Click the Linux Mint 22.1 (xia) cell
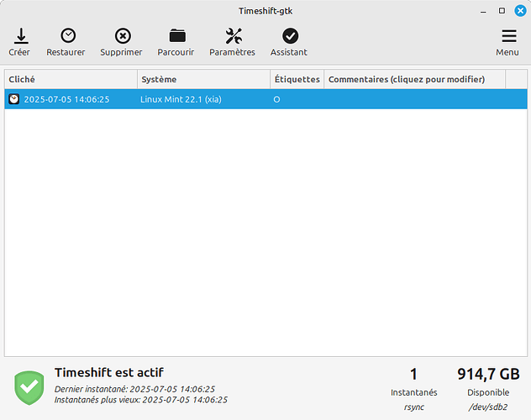The width and height of the screenshot is (531, 420). point(181,99)
